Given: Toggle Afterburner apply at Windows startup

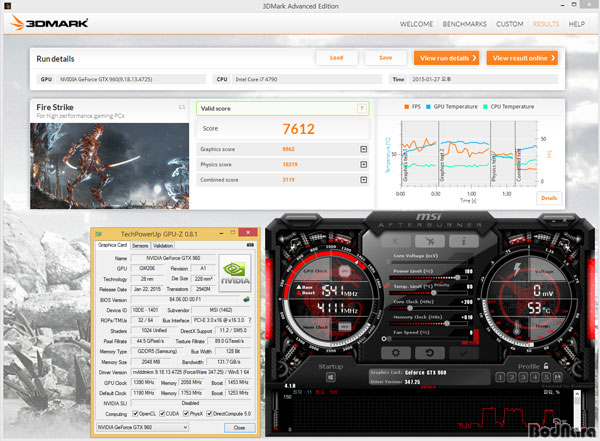Looking at the screenshot, I should 331,377.
